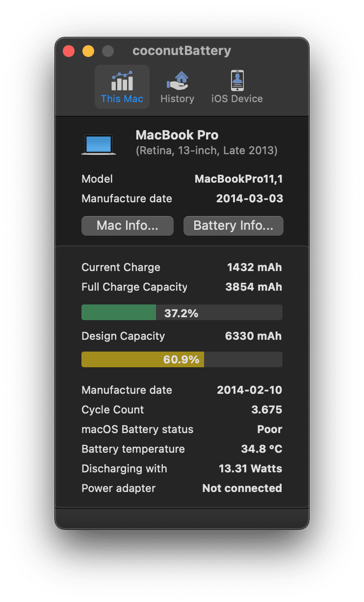Click the macOS Battery status Poor value

click(x=270, y=430)
